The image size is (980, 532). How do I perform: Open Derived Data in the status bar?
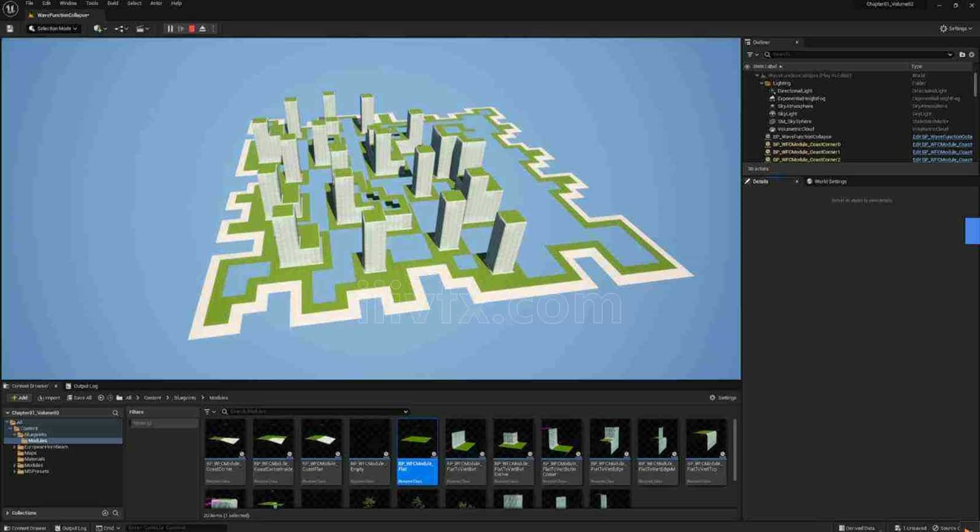pos(857,528)
